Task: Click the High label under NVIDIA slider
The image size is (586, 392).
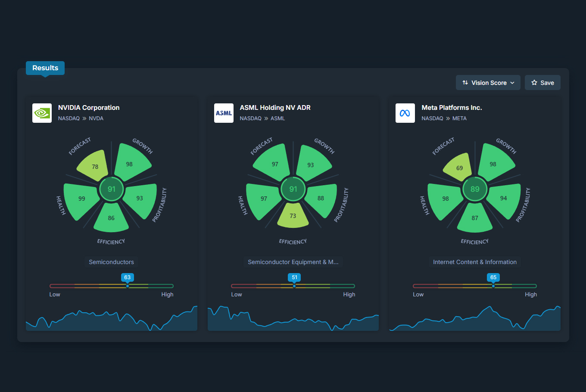Action: [x=167, y=295]
